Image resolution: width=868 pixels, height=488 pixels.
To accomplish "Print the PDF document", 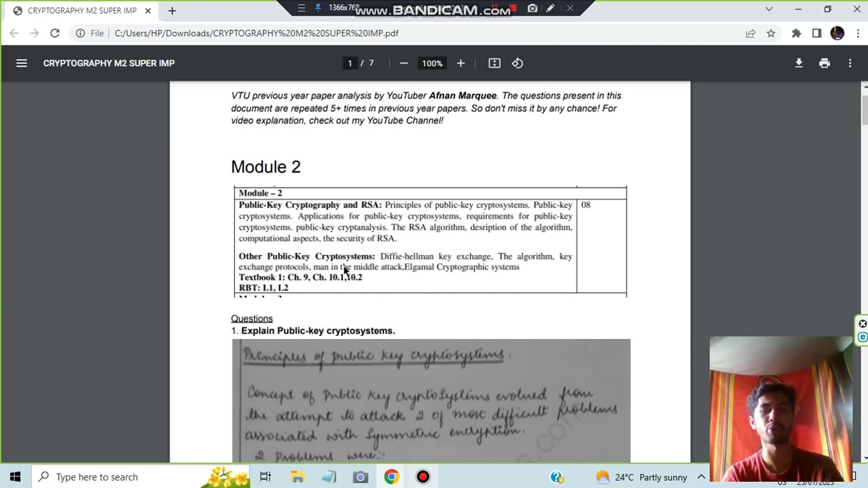I will tap(825, 63).
